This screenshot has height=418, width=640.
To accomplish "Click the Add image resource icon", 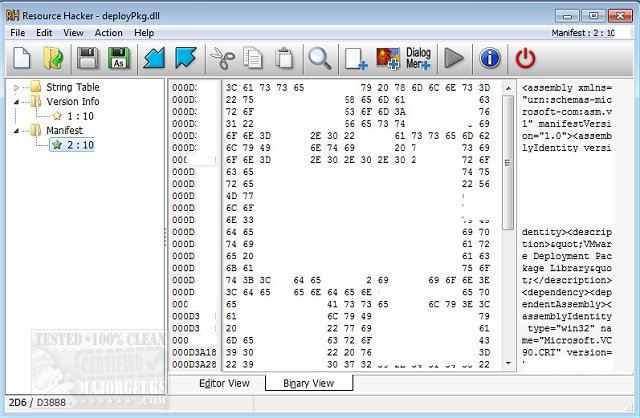I will point(387,58).
